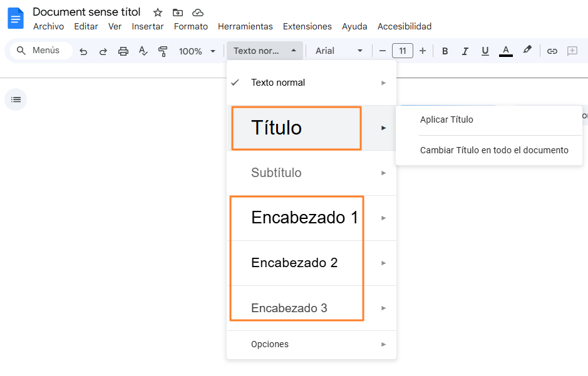Run spelling check with the spell-check icon
The image size is (588, 376).
(143, 51)
